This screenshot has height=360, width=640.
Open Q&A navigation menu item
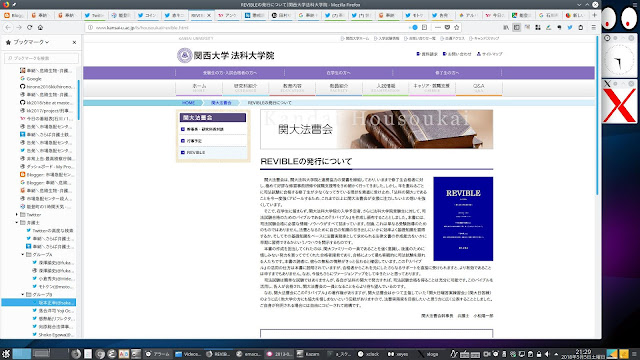pos(479,88)
